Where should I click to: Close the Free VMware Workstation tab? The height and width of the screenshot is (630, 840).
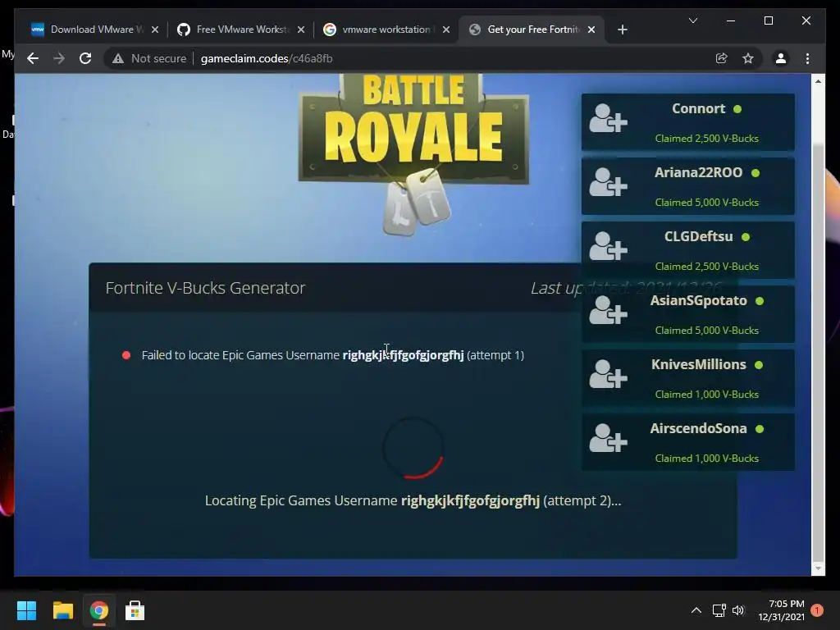click(x=301, y=30)
